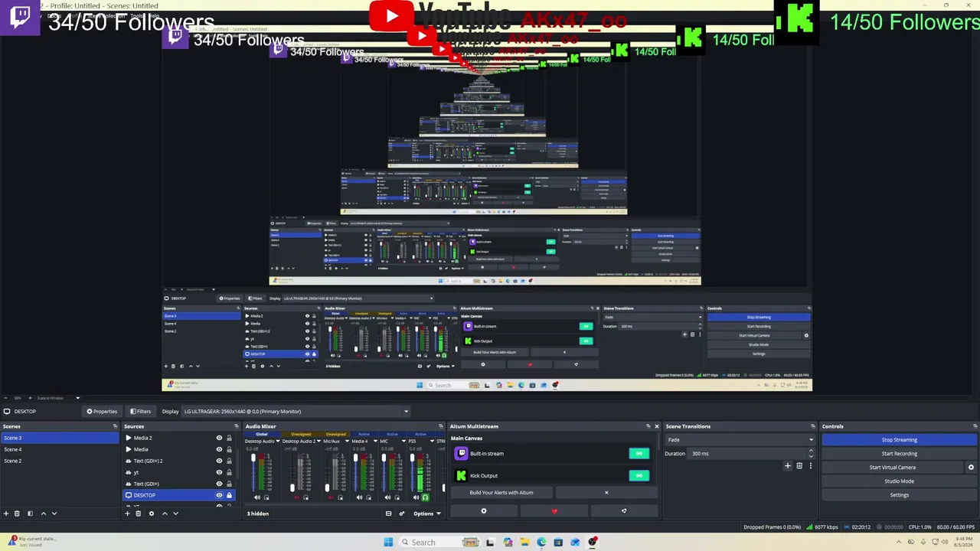Move the selected scene down

click(x=54, y=514)
